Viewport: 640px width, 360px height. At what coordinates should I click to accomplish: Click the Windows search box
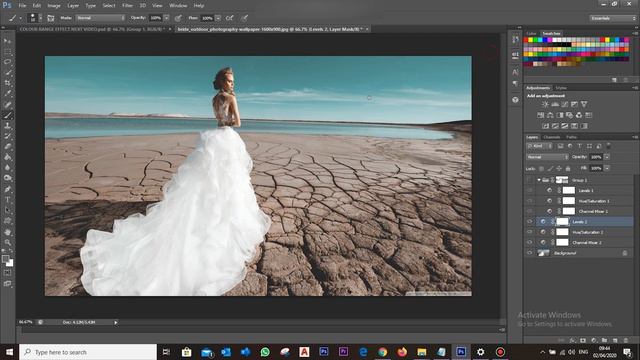point(88,352)
